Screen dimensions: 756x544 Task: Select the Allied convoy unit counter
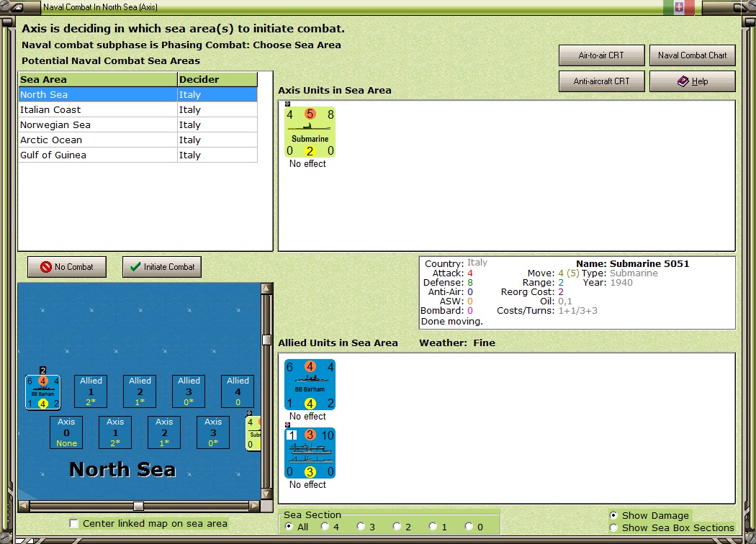310,453
